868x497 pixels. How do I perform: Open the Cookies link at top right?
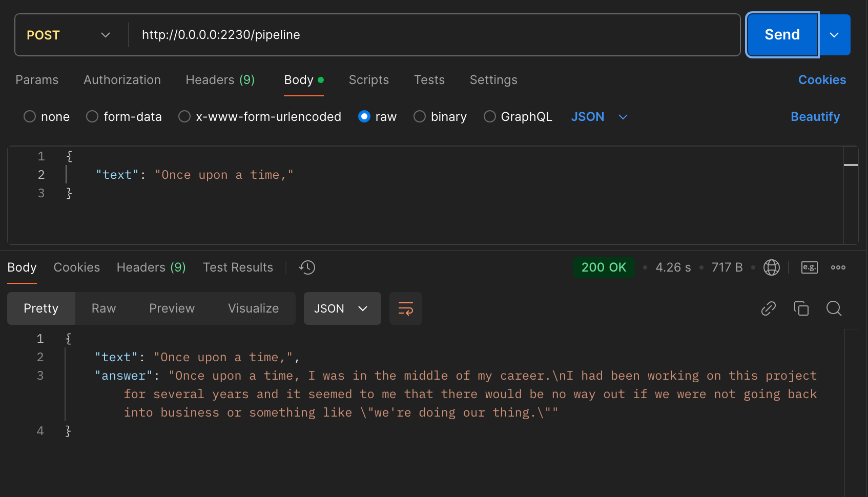[822, 80]
